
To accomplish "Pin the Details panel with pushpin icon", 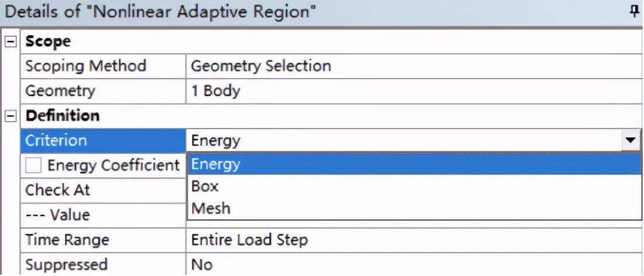I will [635, 12].
